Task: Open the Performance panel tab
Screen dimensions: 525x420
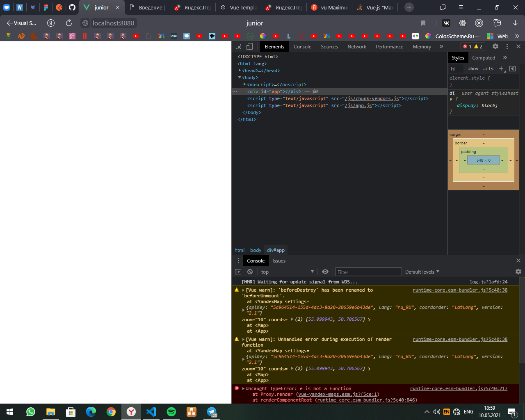Action: [x=390, y=47]
